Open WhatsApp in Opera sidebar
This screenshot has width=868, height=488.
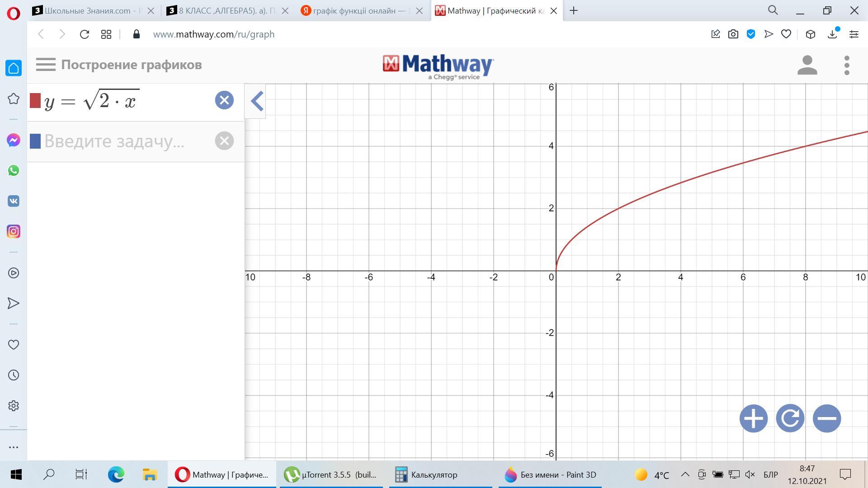pyautogui.click(x=14, y=171)
